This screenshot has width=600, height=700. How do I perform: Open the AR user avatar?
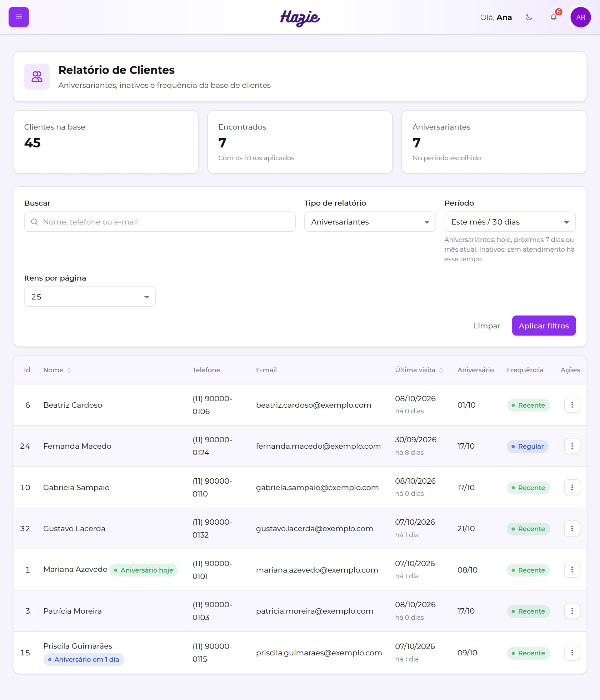pos(580,17)
